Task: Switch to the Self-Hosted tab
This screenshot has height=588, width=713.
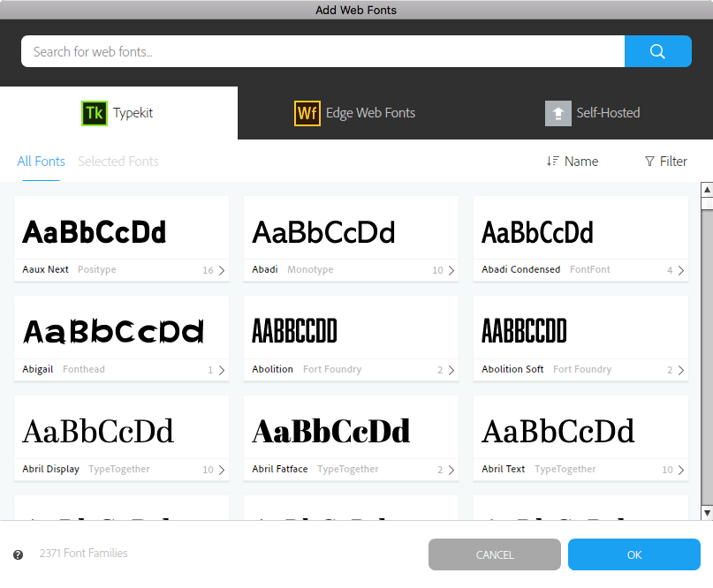Action: click(x=593, y=113)
